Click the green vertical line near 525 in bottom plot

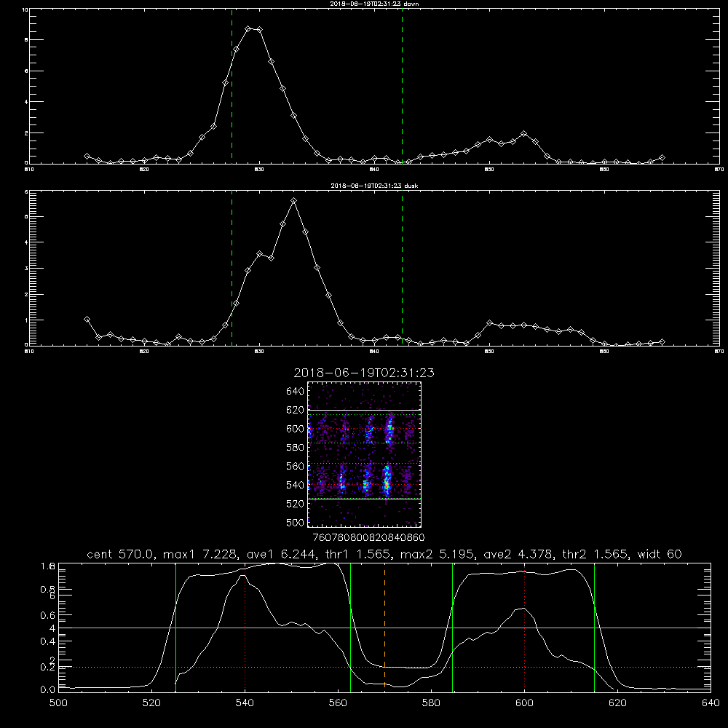[x=175, y=628]
